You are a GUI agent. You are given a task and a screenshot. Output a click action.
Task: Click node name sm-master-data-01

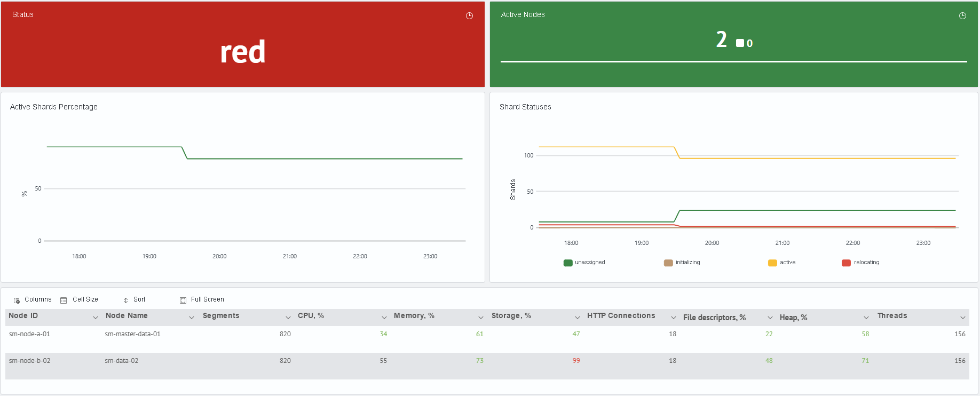132,334
